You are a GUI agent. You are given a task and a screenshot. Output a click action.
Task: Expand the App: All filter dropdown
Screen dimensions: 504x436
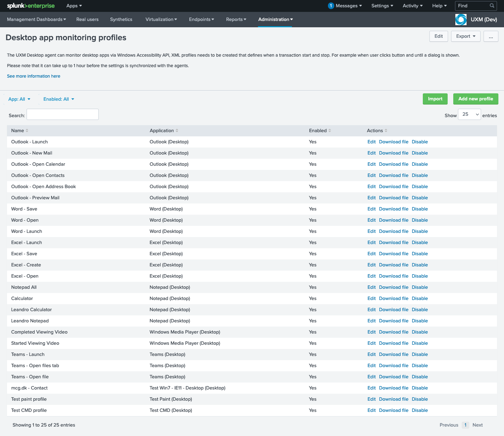point(19,99)
